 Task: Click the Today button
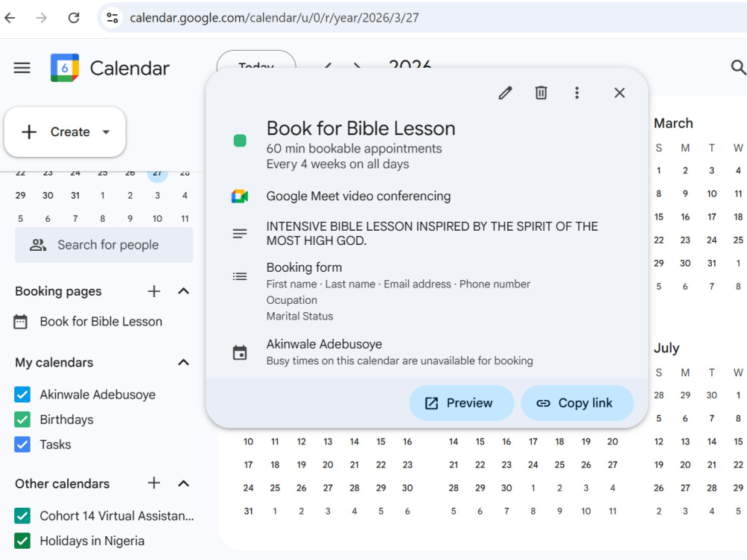point(256,65)
